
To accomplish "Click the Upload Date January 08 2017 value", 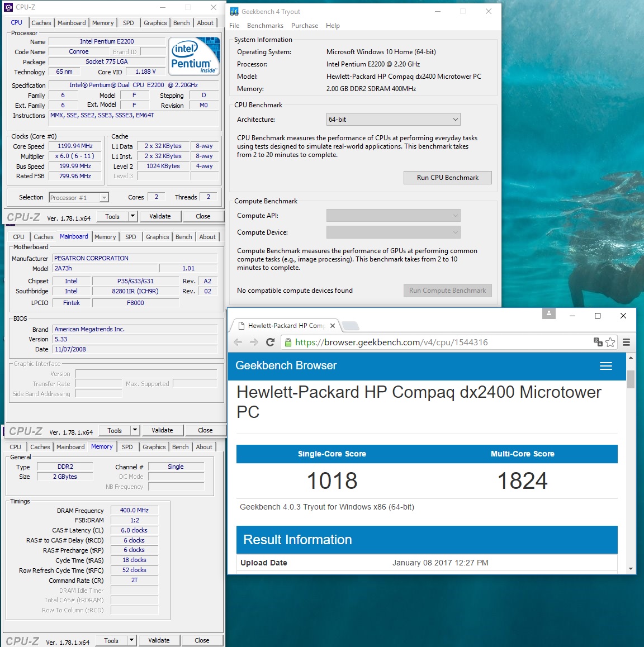I will [440, 563].
